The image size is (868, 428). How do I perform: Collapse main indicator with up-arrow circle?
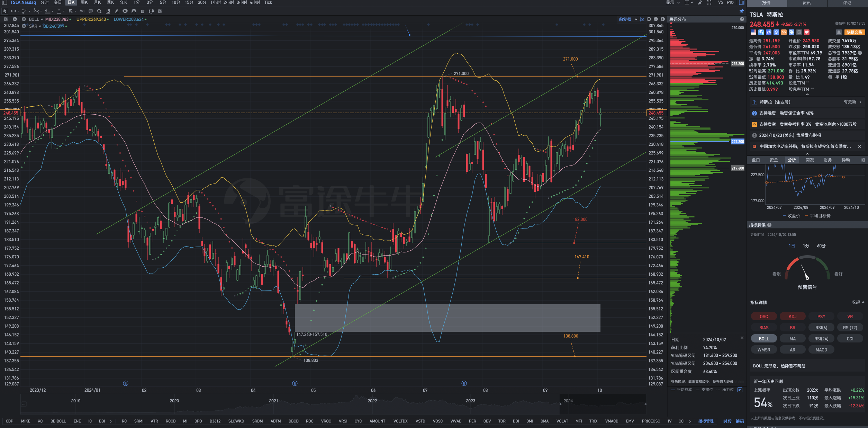point(15,19)
